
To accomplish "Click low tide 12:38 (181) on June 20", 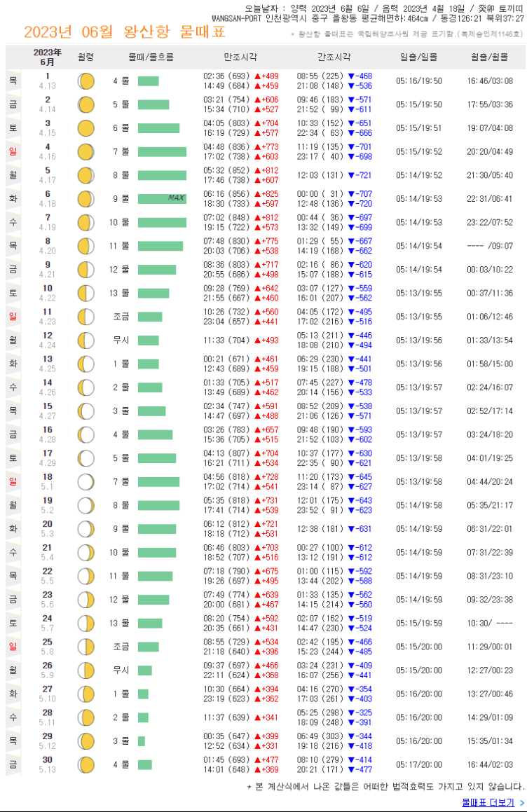I will (320, 529).
